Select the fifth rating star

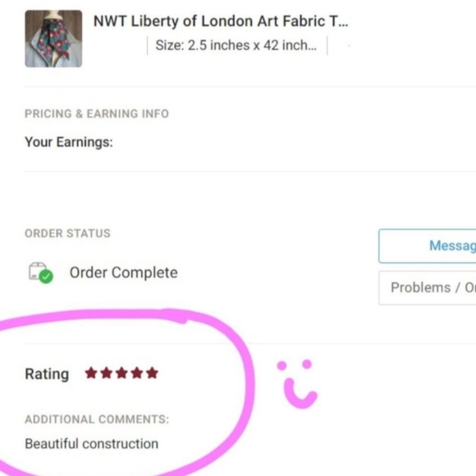click(x=152, y=373)
